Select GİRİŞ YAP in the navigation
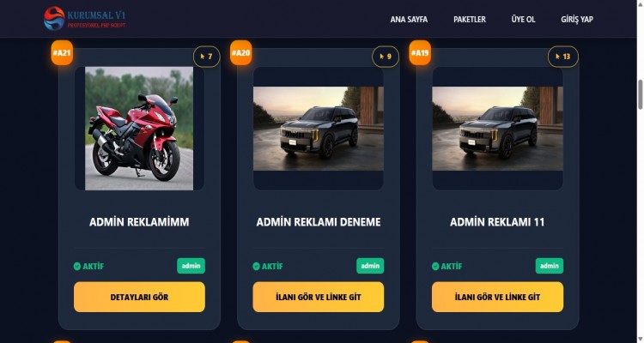Viewport: 644px width, 343px height. (x=577, y=19)
